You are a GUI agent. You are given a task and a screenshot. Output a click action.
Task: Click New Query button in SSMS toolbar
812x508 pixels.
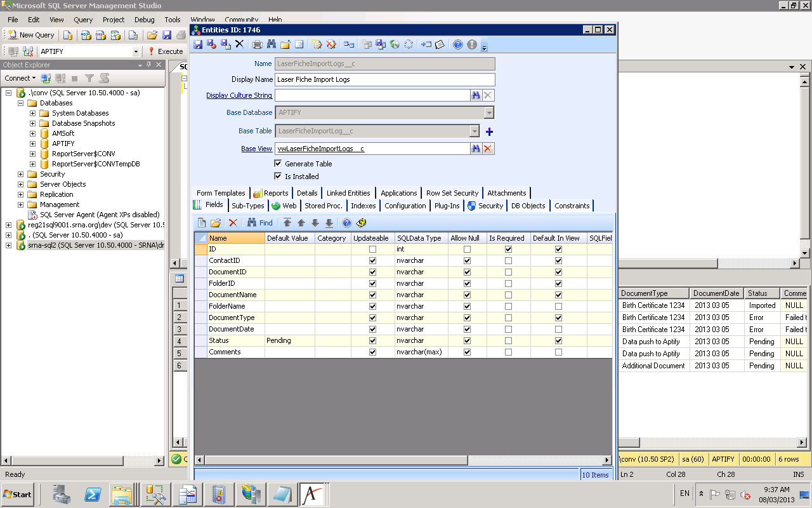coord(31,35)
